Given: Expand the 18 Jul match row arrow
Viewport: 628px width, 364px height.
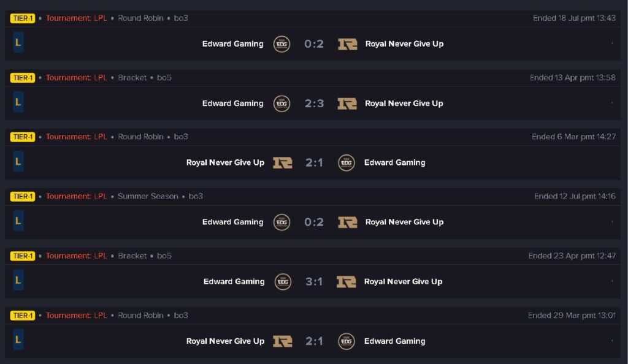Looking at the screenshot, I should [612, 44].
